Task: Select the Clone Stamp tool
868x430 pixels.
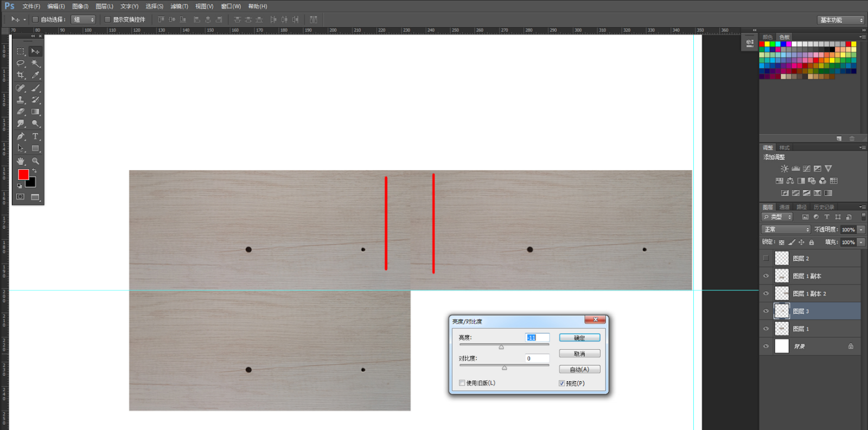Action: [x=21, y=100]
